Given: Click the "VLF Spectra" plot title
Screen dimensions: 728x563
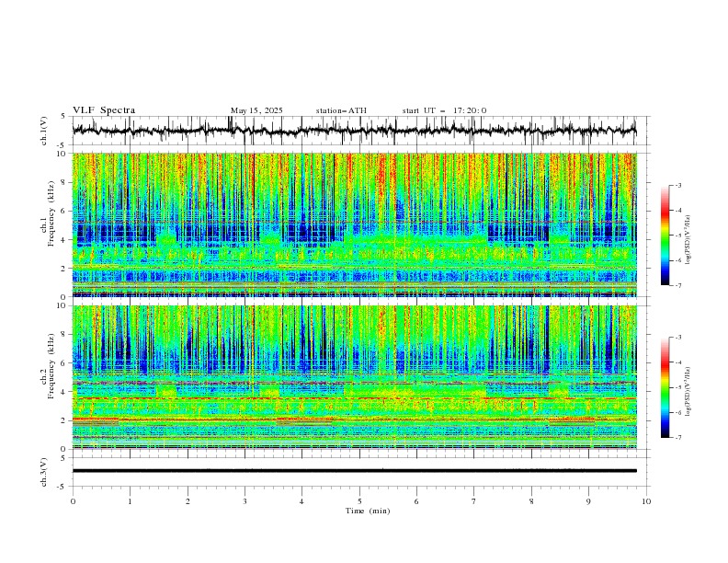Looking at the screenshot, I should click(104, 110).
